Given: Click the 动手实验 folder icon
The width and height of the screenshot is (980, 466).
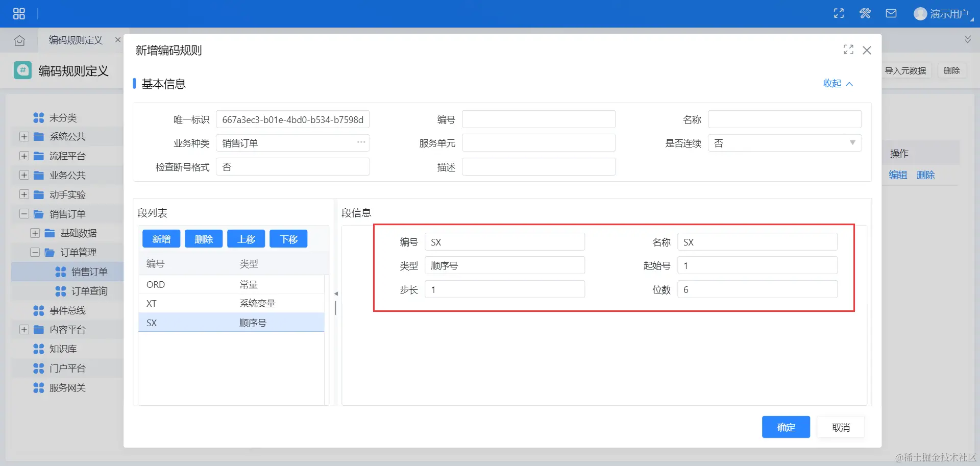Looking at the screenshot, I should coord(38,195).
